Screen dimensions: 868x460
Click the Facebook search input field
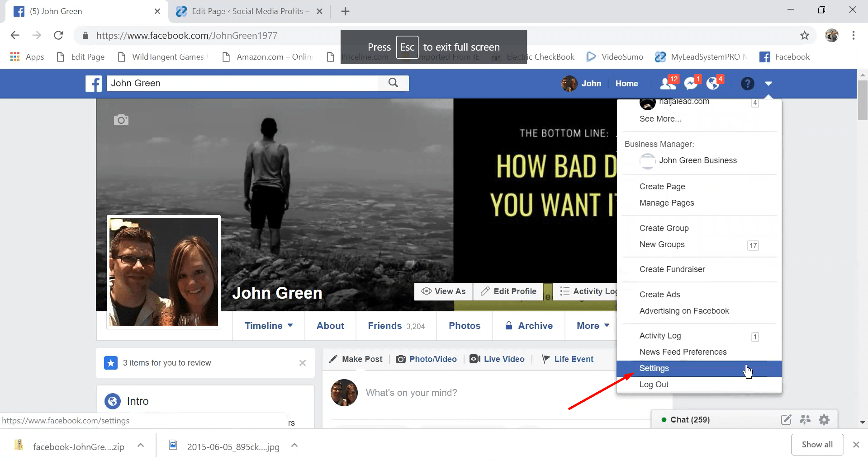[242, 83]
